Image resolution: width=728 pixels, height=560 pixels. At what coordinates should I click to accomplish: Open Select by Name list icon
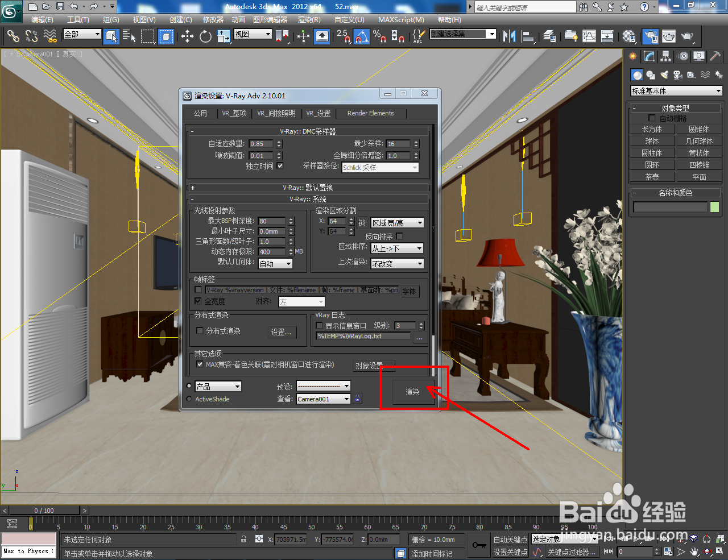click(x=129, y=36)
